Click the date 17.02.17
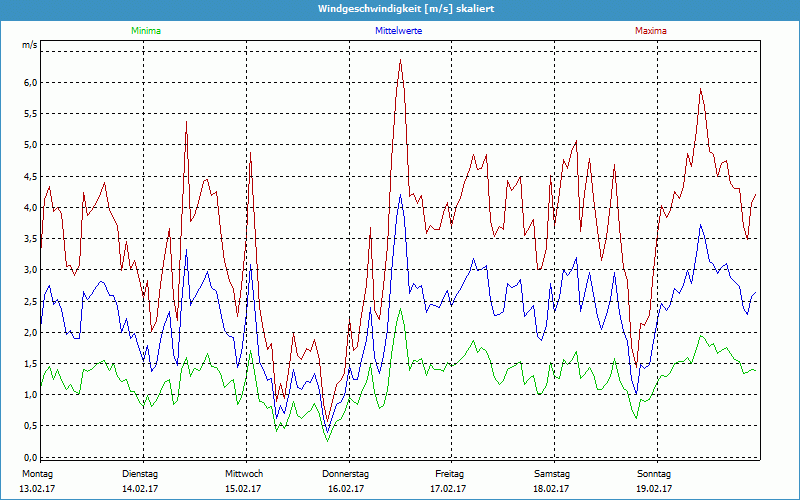 [448, 489]
